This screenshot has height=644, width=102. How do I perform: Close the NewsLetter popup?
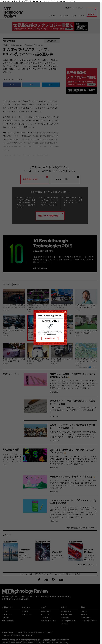(x=65, y=312)
